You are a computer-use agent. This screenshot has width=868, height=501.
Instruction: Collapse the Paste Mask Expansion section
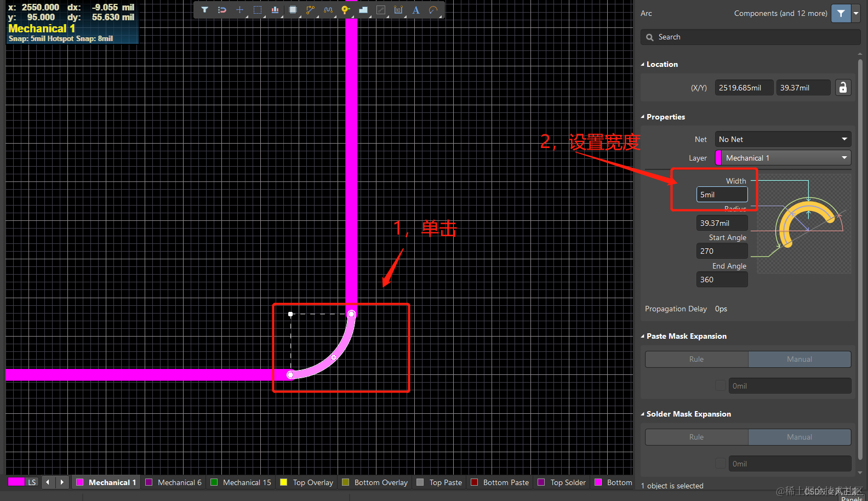[643, 336]
